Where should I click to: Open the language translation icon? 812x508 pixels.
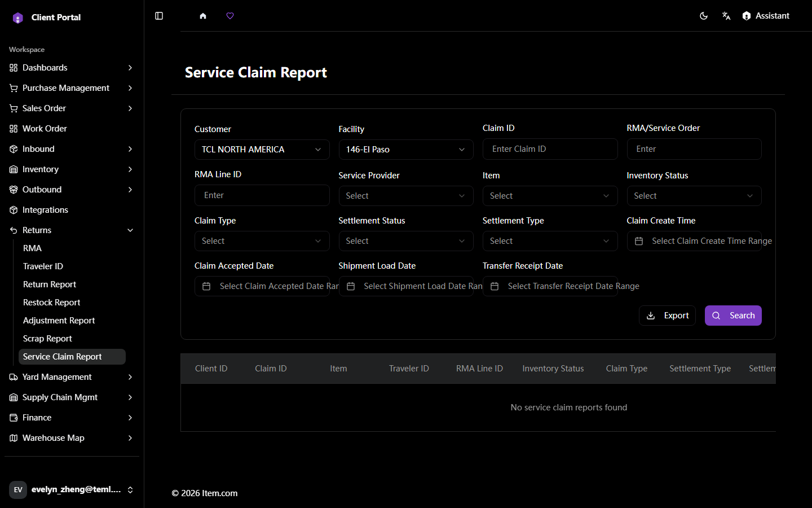pos(726,16)
